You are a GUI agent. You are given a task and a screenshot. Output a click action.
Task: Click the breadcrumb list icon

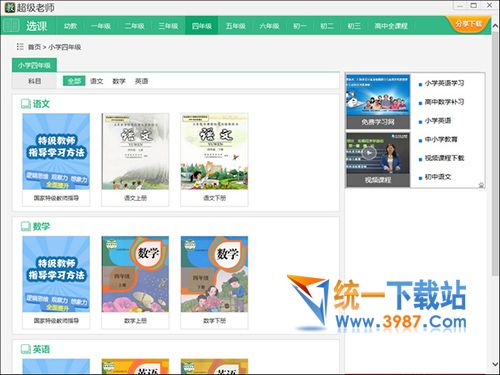[20, 47]
